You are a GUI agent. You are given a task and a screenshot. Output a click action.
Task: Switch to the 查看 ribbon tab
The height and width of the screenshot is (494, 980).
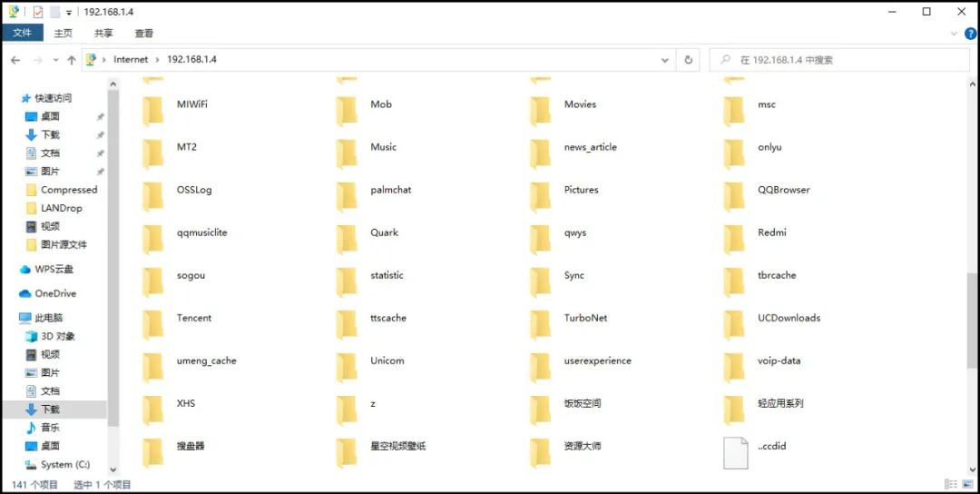pos(143,33)
